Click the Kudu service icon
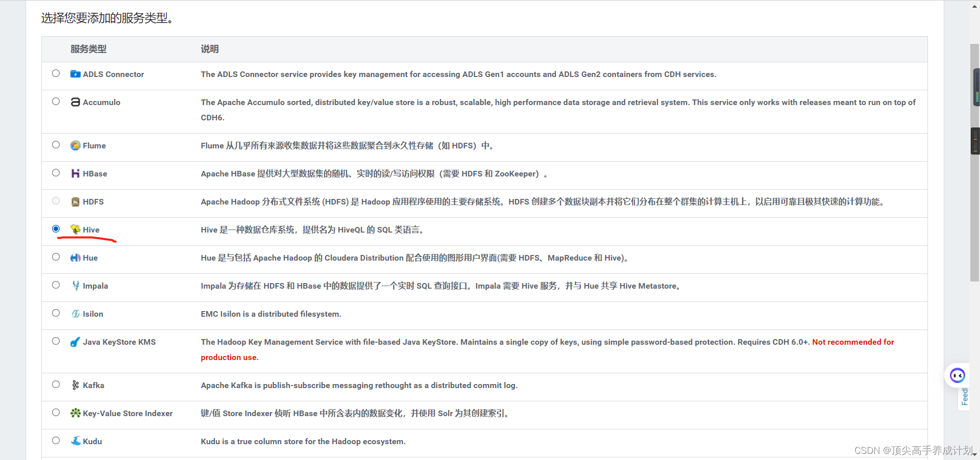 tap(75, 441)
